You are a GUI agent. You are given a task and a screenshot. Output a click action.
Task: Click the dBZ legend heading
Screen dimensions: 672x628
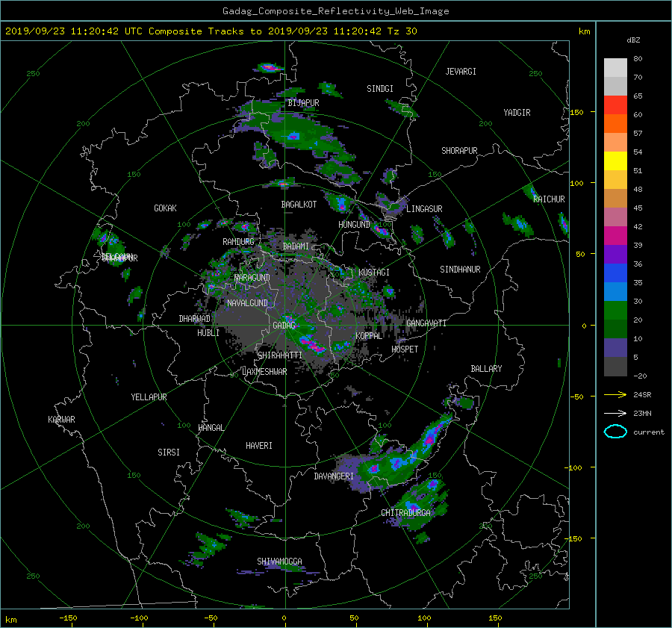point(633,40)
